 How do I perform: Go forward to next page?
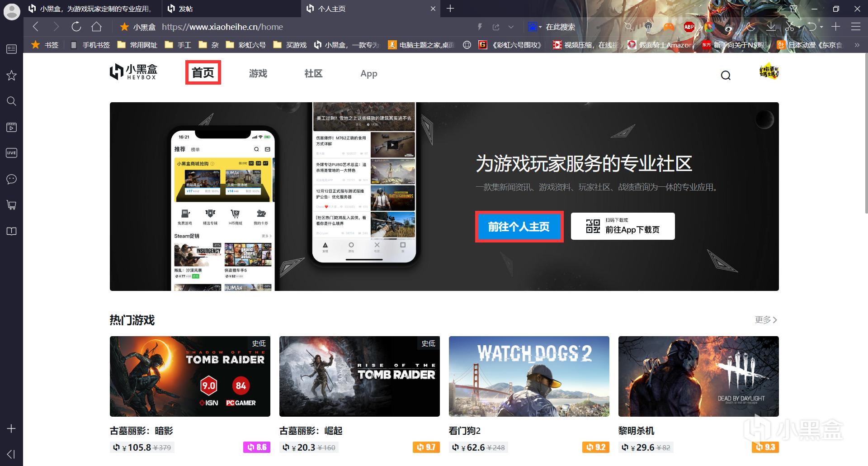tap(56, 27)
